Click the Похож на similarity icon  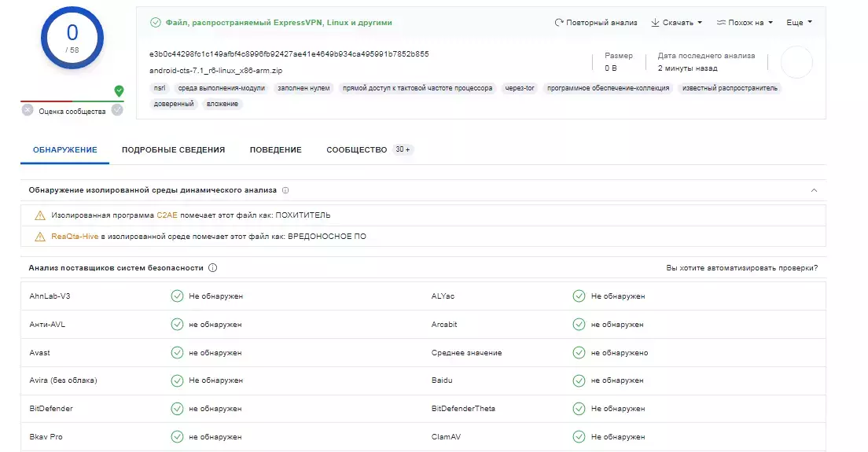(x=721, y=23)
